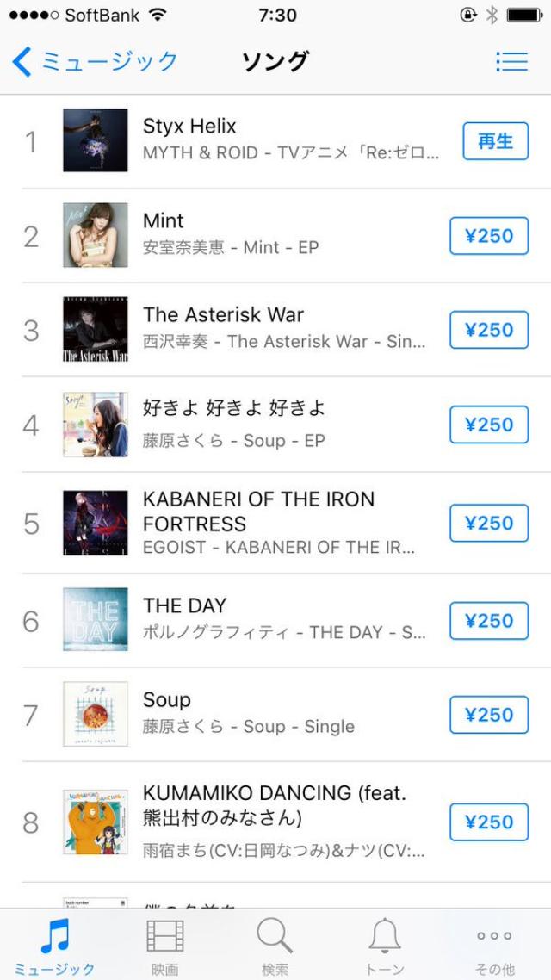Purchase KABANERI OF THE IRON FORTRESS song
551x980 pixels.
[x=488, y=523]
